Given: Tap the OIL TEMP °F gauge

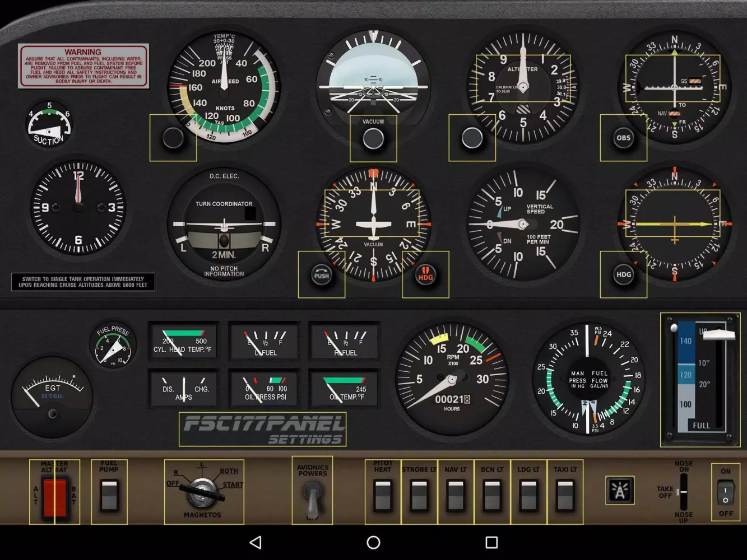Looking at the screenshot, I should click(345, 388).
